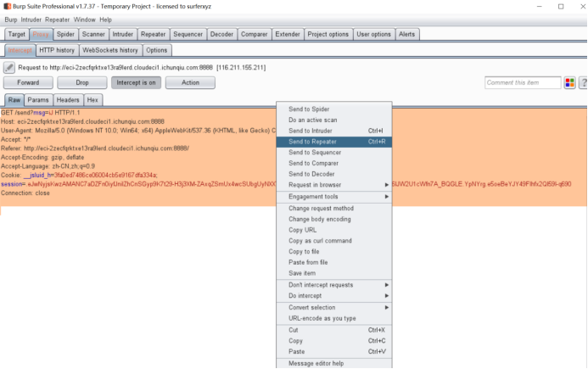588x369 pixels.
Task: Select the Intercept sub-tab
Action: point(20,50)
